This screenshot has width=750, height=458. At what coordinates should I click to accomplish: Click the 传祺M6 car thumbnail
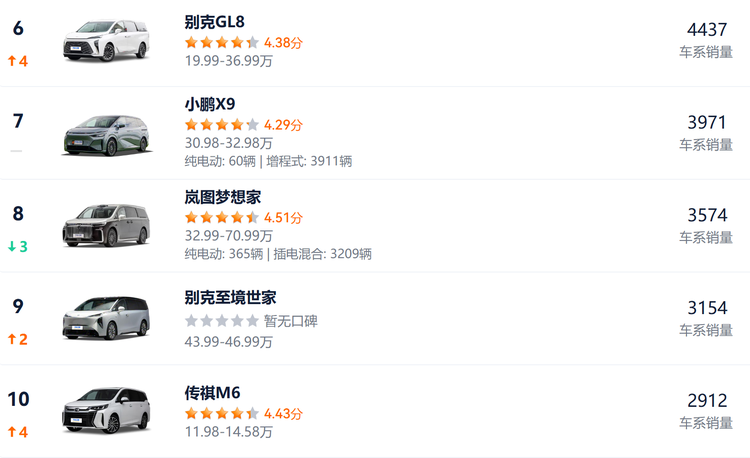click(x=105, y=411)
